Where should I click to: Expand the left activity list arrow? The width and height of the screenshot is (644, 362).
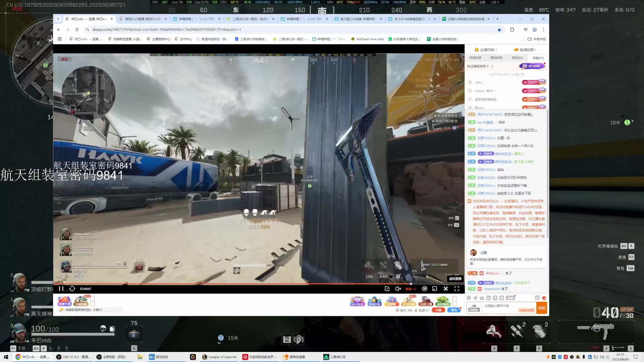tap(93, 301)
